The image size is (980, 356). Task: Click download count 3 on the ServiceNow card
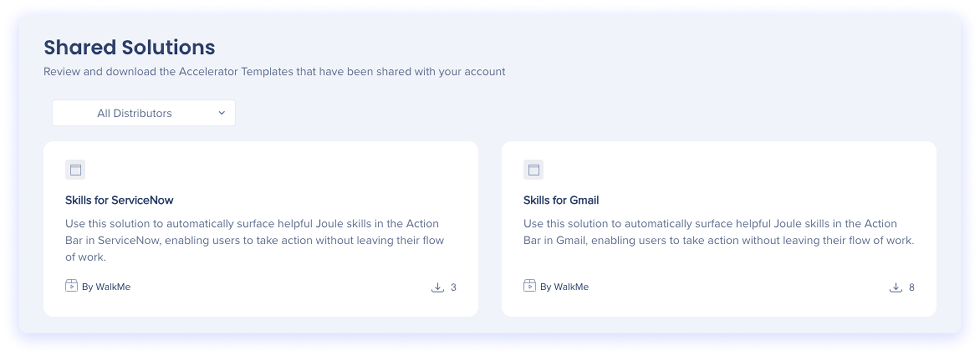(453, 287)
